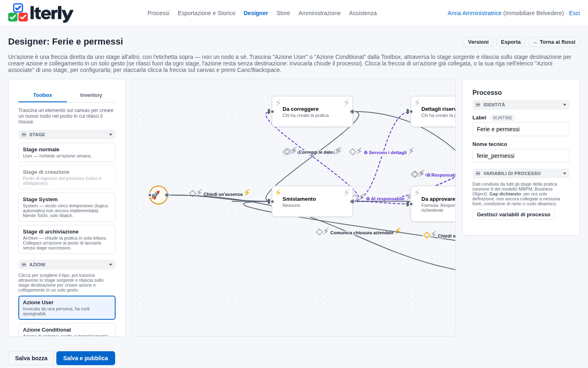The width and height of the screenshot is (588, 368).
Task: Switch to the Inventory tab
Action: point(91,95)
